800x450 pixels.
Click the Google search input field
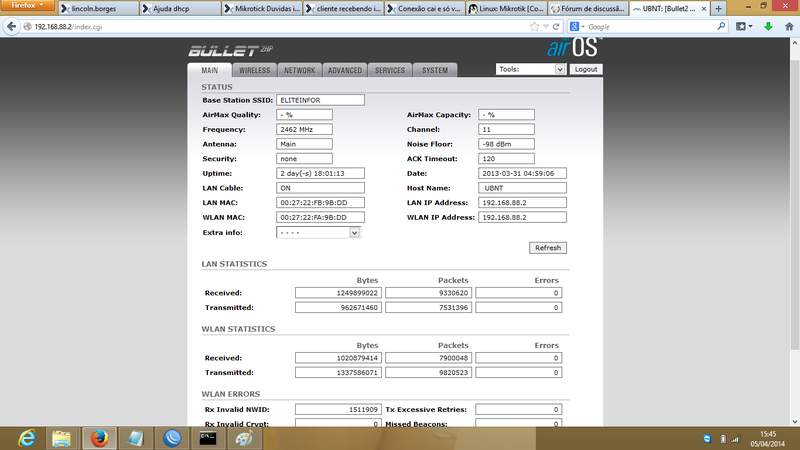tap(651, 27)
